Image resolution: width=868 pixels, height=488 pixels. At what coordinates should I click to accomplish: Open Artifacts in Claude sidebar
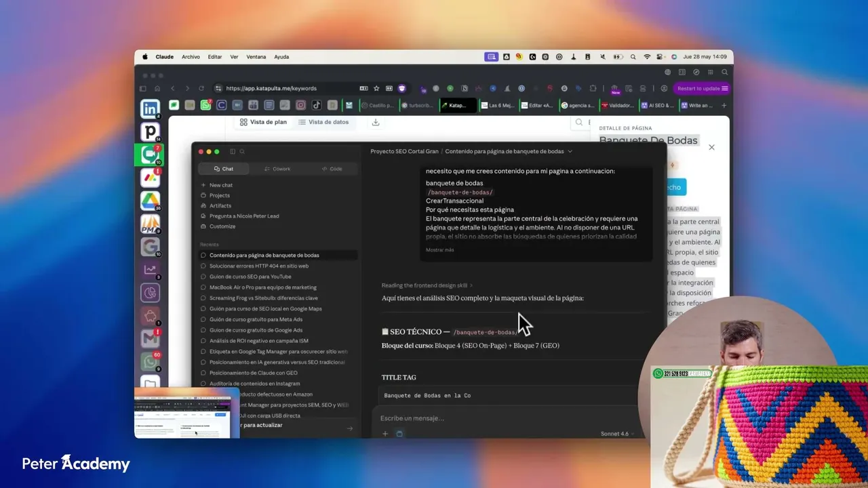pos(216,205)
